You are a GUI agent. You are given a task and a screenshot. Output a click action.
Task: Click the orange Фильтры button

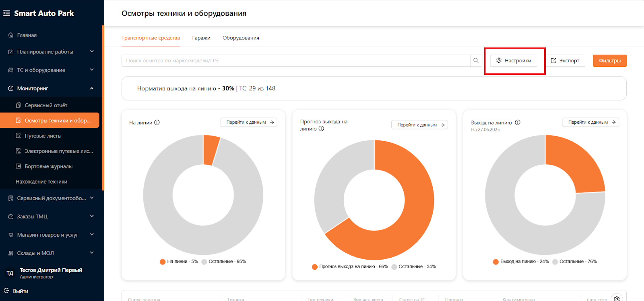point(610,61)
